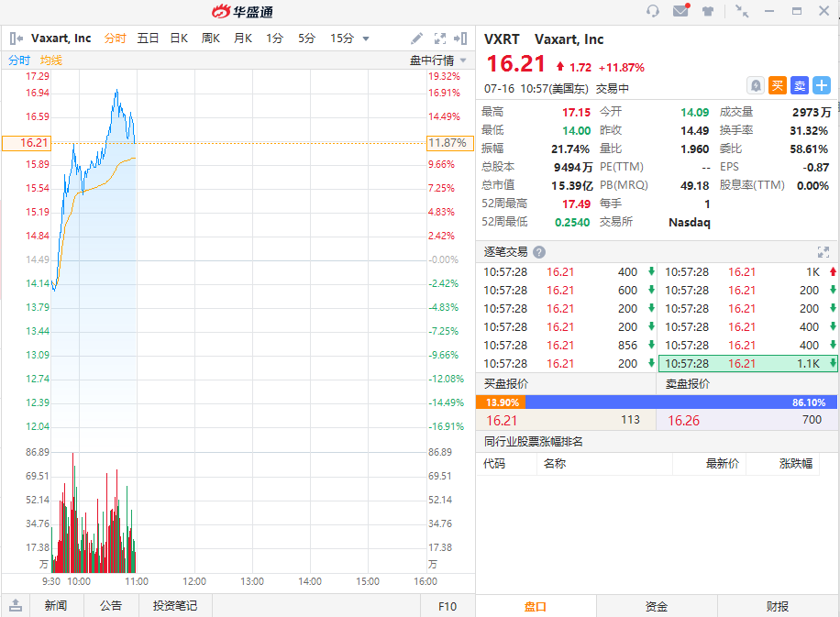
Task: Click the bid price 16.21
Action: (502, 421)
